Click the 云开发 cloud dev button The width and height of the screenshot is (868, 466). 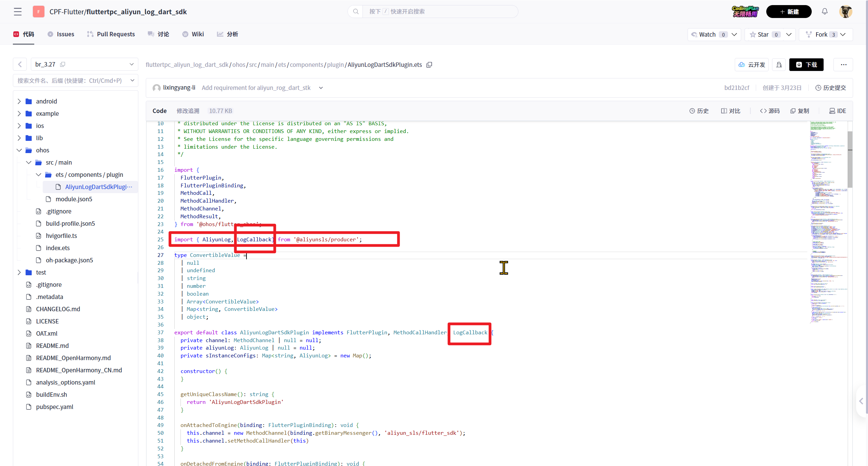pos(752,64)
